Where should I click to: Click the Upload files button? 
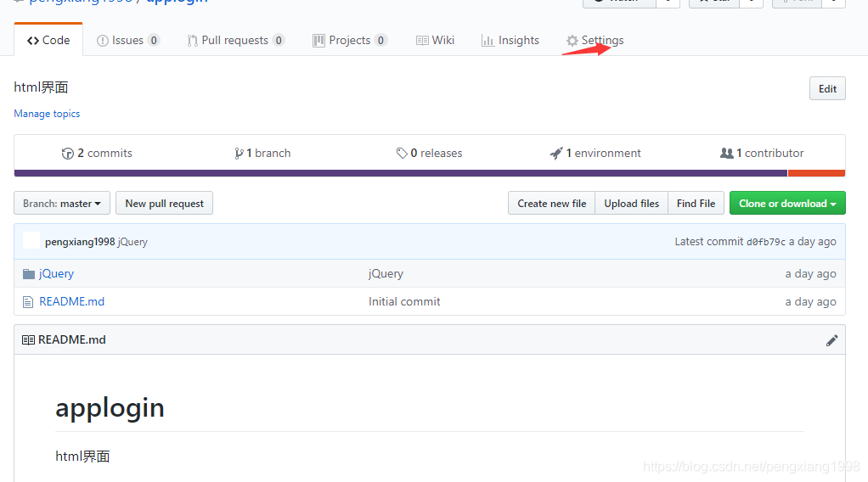coord(632,203)
